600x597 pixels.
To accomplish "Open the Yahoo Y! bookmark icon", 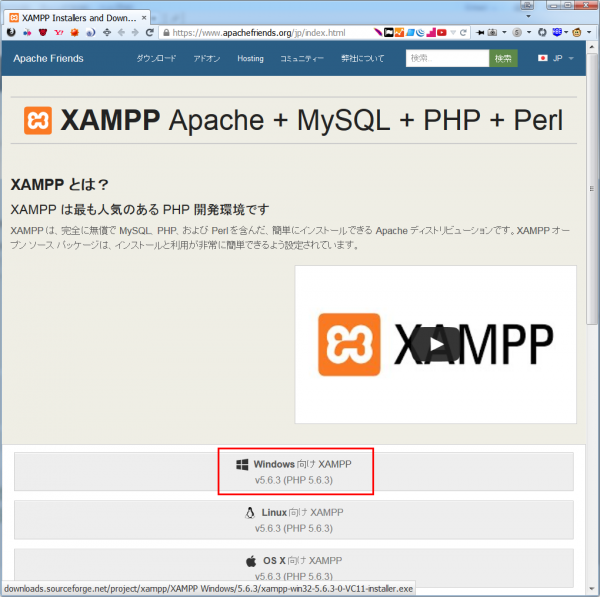I will click(59, 33).
